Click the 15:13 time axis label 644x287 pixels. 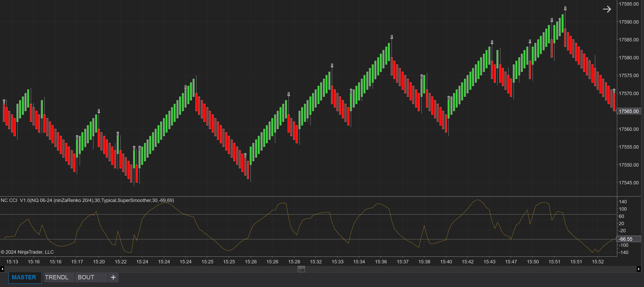coord(12,262)
